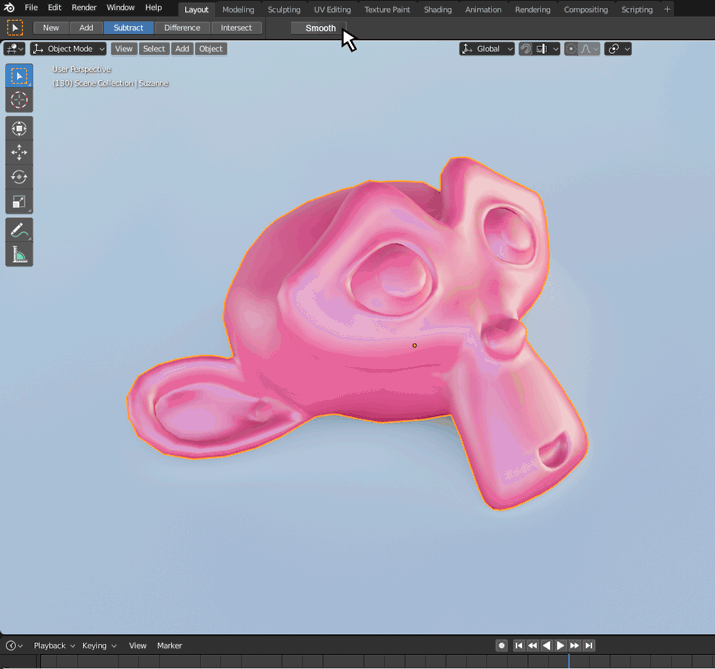Image resolution: width=715 pixels, height=669 pixels.
Task: Switch to the Rendering workspace tab
Action: pyautogui.click(x=533, y=10)
